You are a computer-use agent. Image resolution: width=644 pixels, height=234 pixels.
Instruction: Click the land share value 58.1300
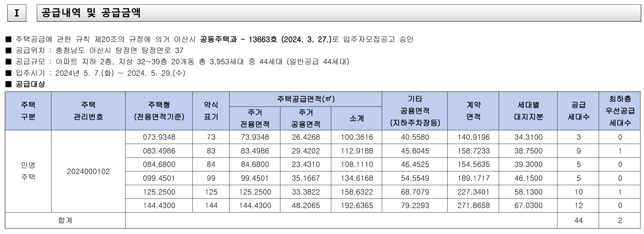(x=528, y=192)
